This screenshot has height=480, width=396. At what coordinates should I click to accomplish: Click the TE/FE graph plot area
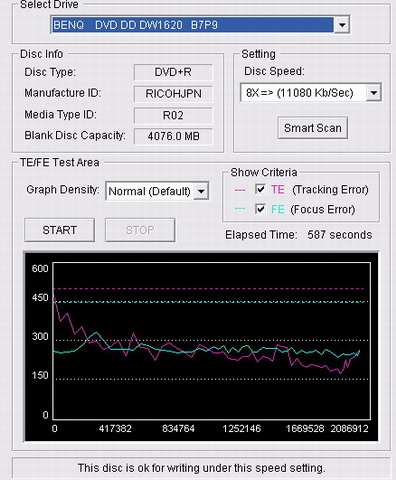pyautogui.click(x=212, y=341)
